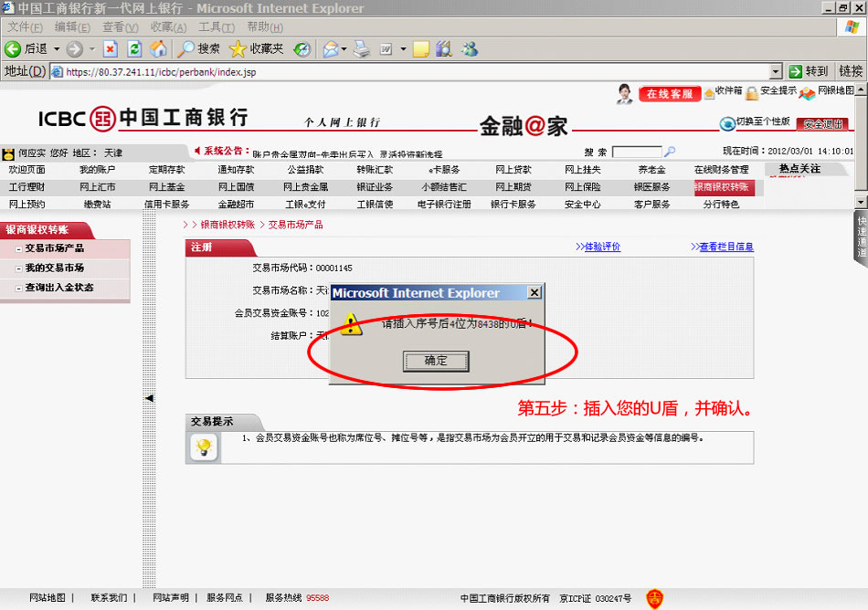Click the lightbulb tip icon in 交易提示
The width and height of the screenshot is (868, 610).
pos(204,447)
